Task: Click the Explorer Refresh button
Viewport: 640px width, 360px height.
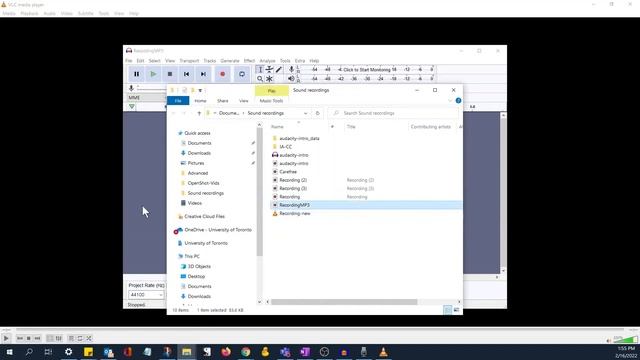Action: coord(318,113)
